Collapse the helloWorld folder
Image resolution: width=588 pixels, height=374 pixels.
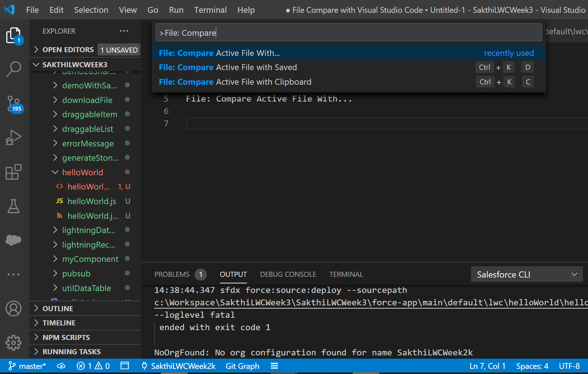(x=83, y=172)
